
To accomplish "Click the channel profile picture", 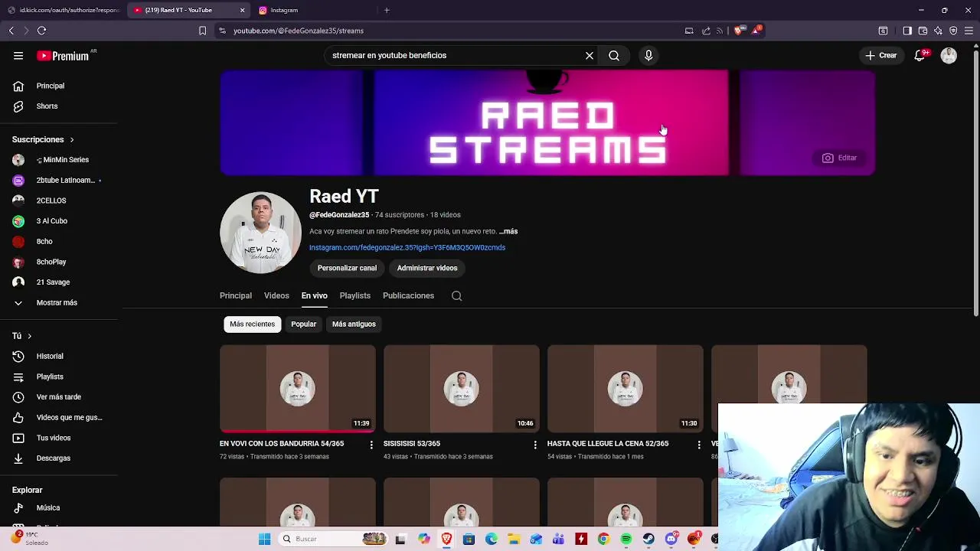I will [260, 233].
